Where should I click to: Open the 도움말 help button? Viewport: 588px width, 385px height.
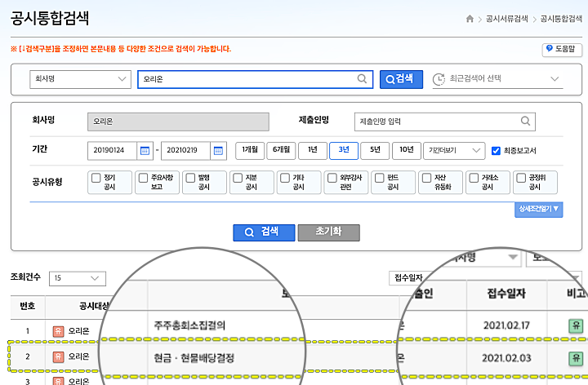(562, 50)
